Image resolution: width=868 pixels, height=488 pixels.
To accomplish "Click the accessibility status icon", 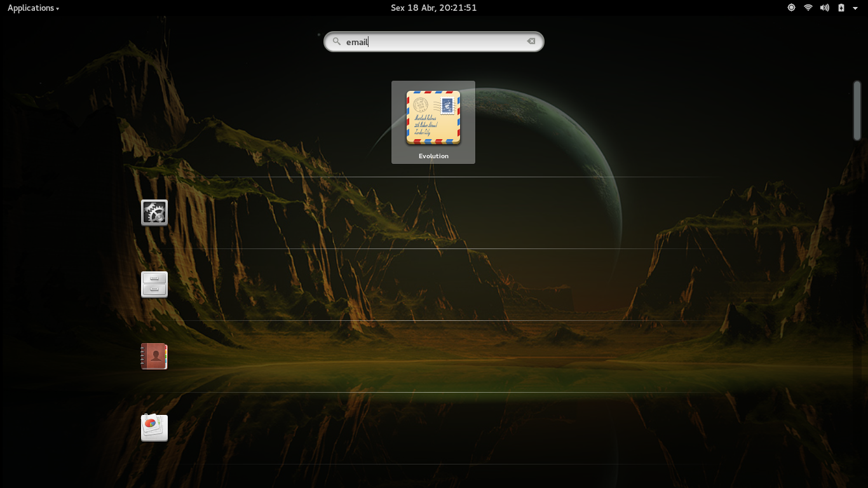I will tap(791, 8).
